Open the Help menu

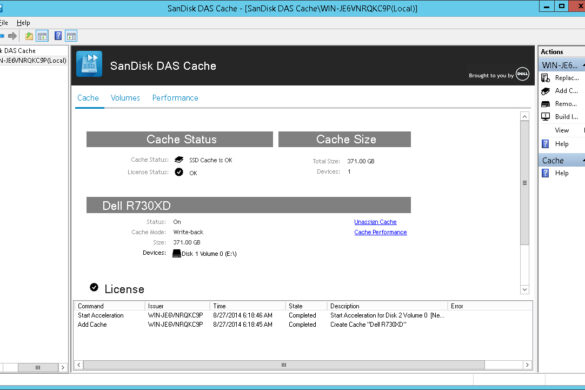click(x=23, y=23)
